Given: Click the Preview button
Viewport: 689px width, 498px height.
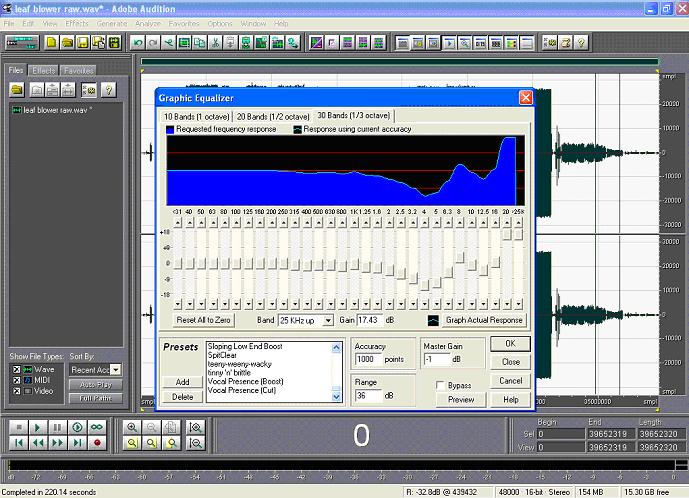Looking at the screenshot, I should 461,400.
